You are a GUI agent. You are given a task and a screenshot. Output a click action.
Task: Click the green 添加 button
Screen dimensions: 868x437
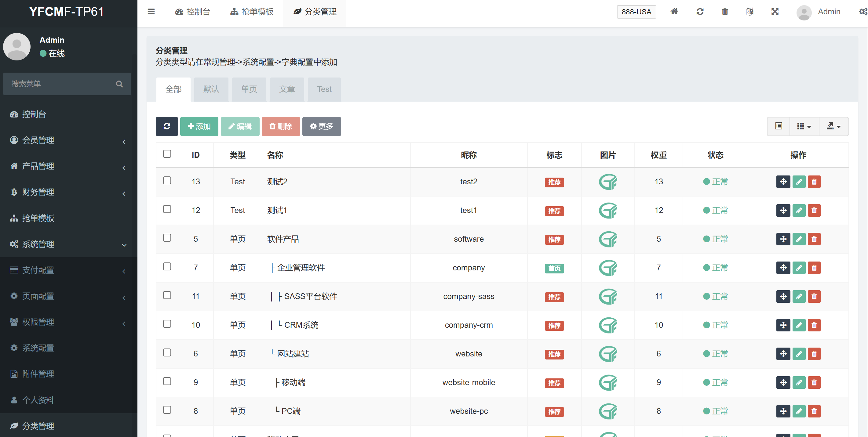click(199, 126)
